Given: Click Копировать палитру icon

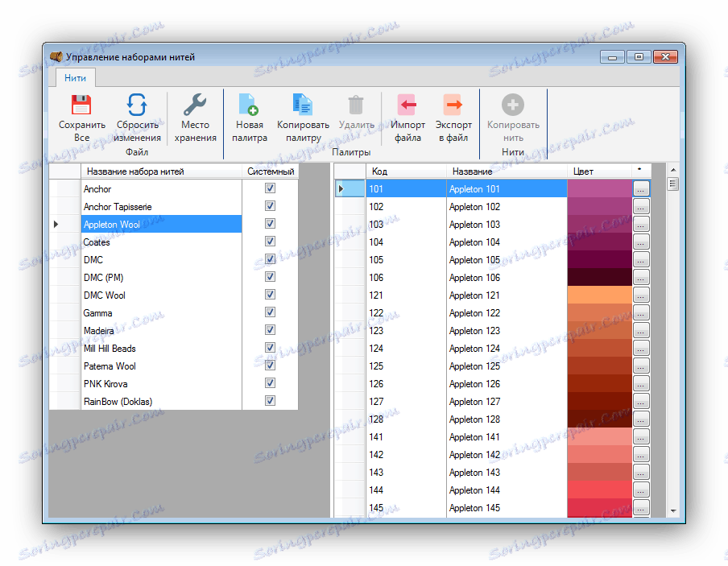Looking at the screenshot, I should (303, 105).
